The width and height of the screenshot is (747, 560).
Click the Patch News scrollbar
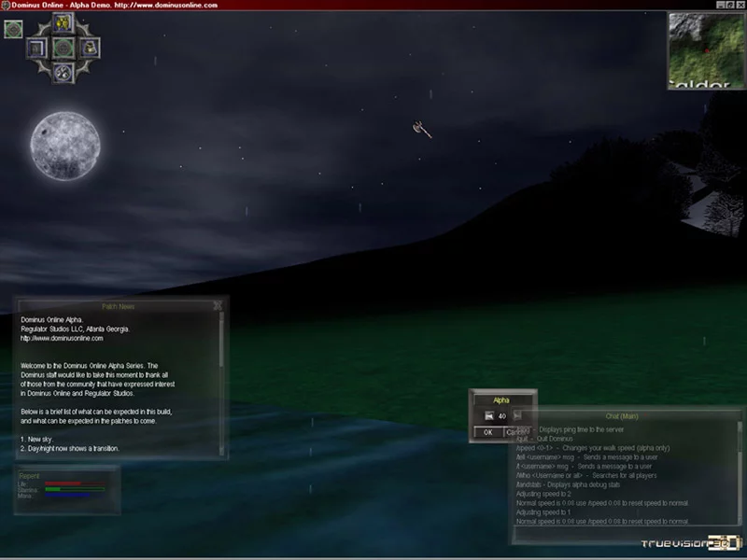[221, 384]
